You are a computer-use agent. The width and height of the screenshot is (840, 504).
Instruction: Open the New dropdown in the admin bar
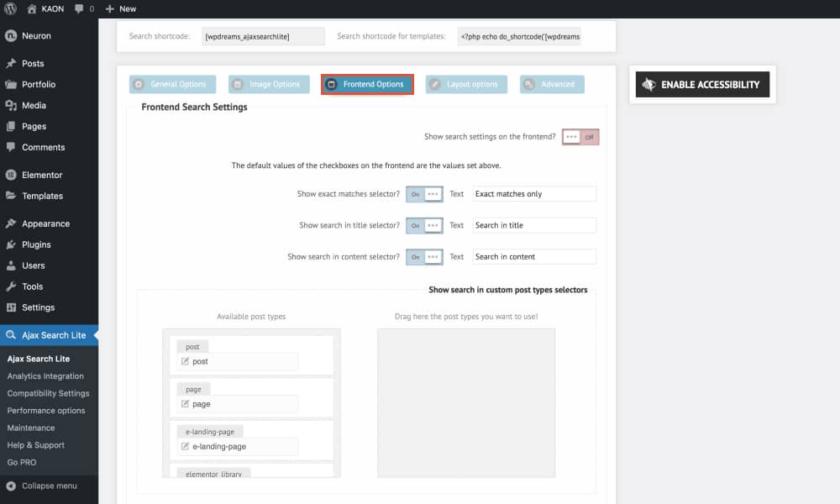click(x=120, y=8)
